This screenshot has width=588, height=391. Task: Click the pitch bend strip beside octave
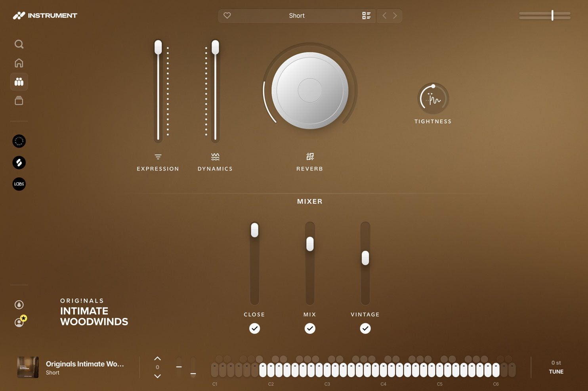click(179, 367)
